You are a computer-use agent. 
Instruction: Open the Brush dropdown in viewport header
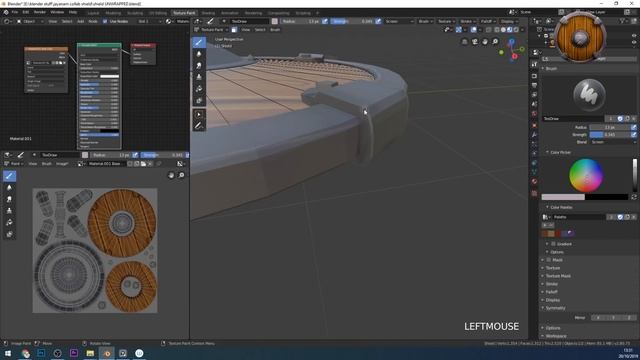coord(425,21)
